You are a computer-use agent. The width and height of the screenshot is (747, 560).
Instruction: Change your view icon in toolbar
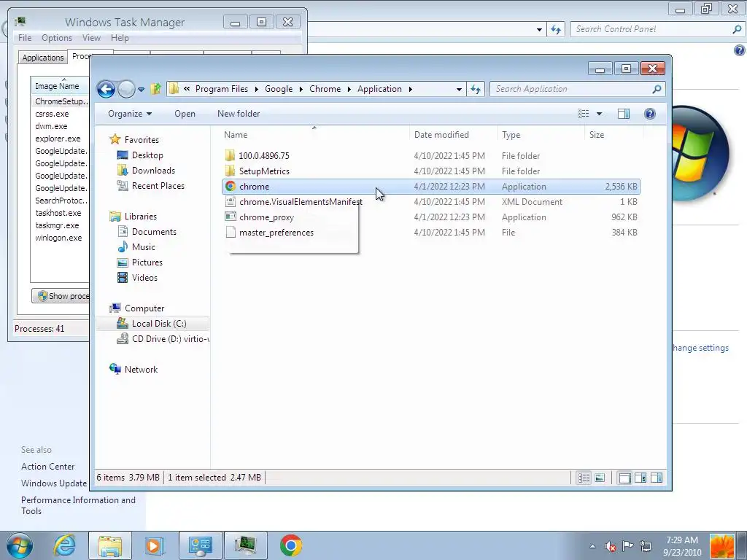[x=584, y=114]
